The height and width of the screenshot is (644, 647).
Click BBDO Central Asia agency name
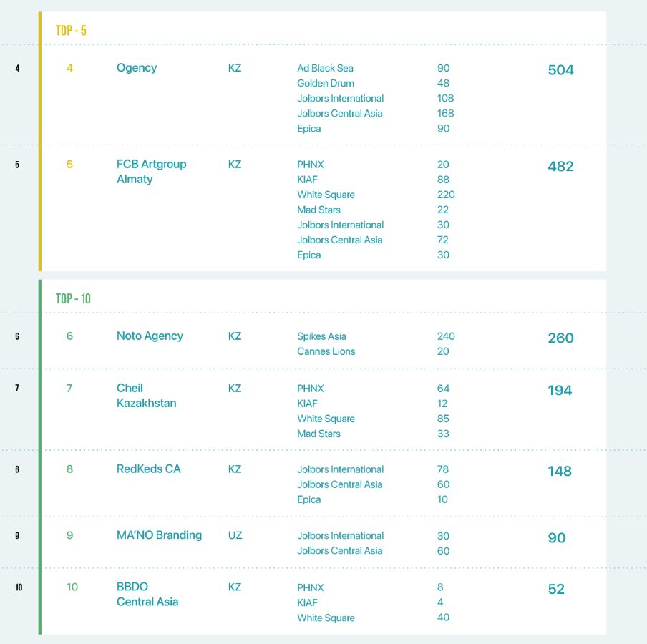click(x=147, y=595)
